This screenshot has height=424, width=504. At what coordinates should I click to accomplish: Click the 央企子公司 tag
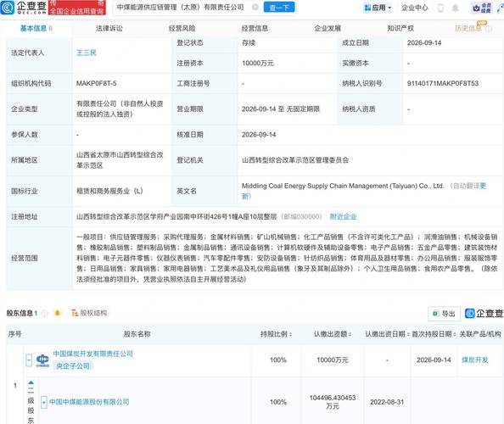[x=73, y=365]
